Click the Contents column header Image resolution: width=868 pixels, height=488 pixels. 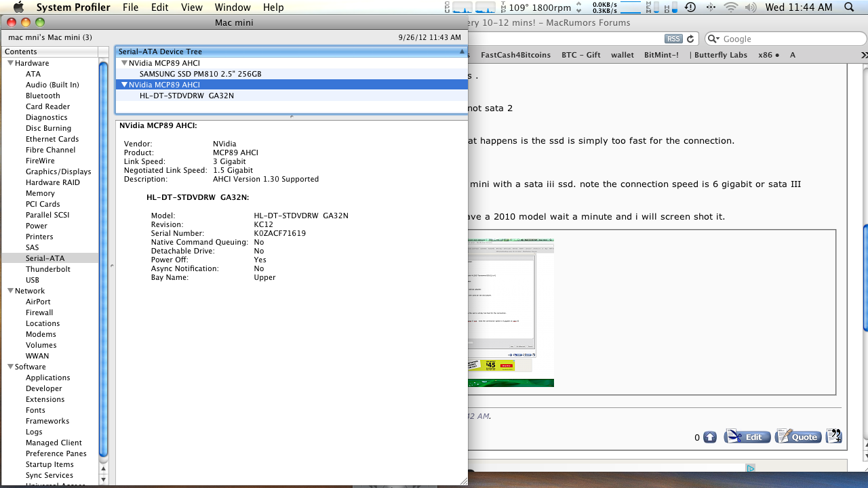[50, 52]
